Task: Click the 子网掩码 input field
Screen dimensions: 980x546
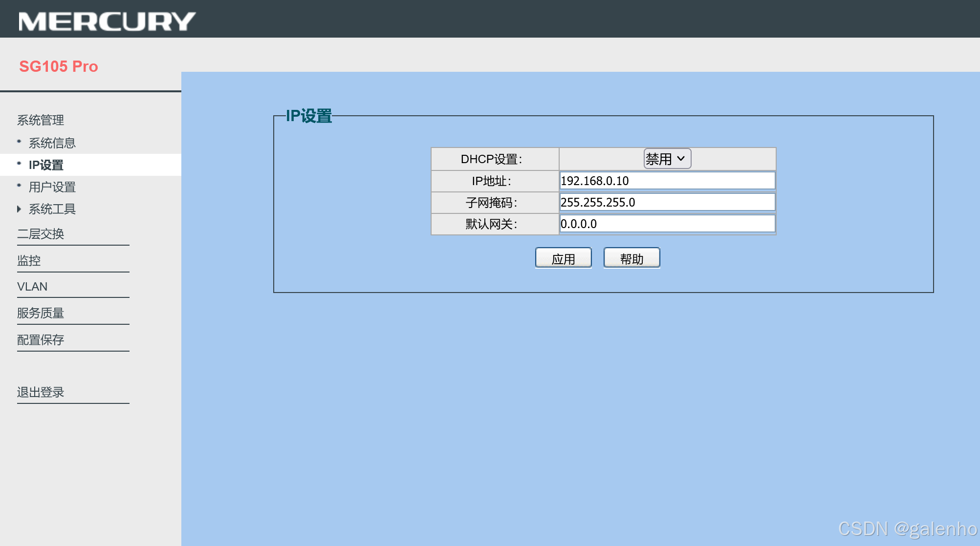Action: click(x=667, y=202)
